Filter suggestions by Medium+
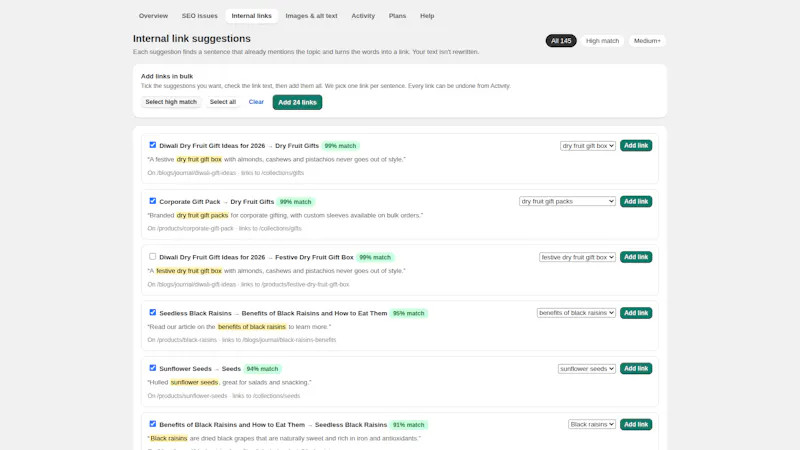The image size is (800, 450). click(647, 41)
